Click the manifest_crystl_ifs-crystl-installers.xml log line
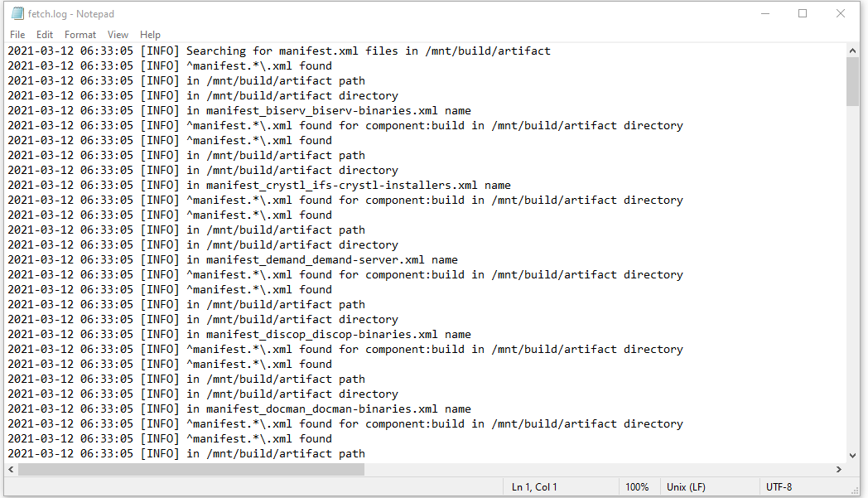 [x=259, y=185]
